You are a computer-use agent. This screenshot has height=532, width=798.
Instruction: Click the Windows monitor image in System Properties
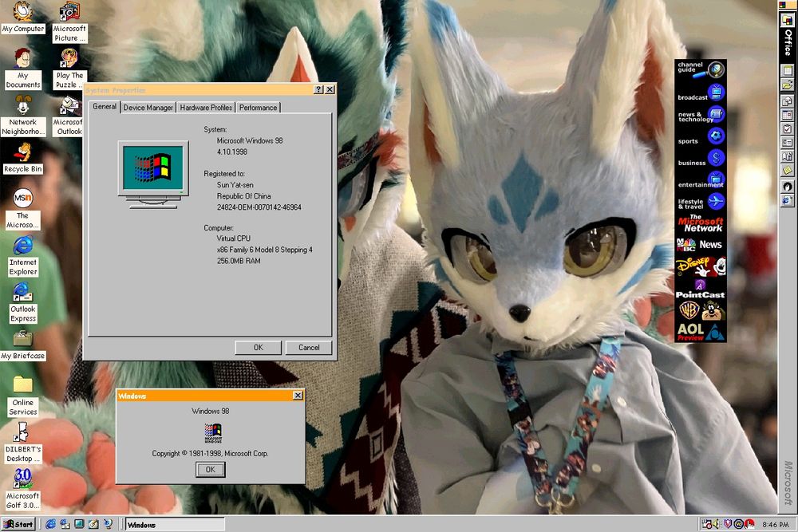(x=152, y=175)
